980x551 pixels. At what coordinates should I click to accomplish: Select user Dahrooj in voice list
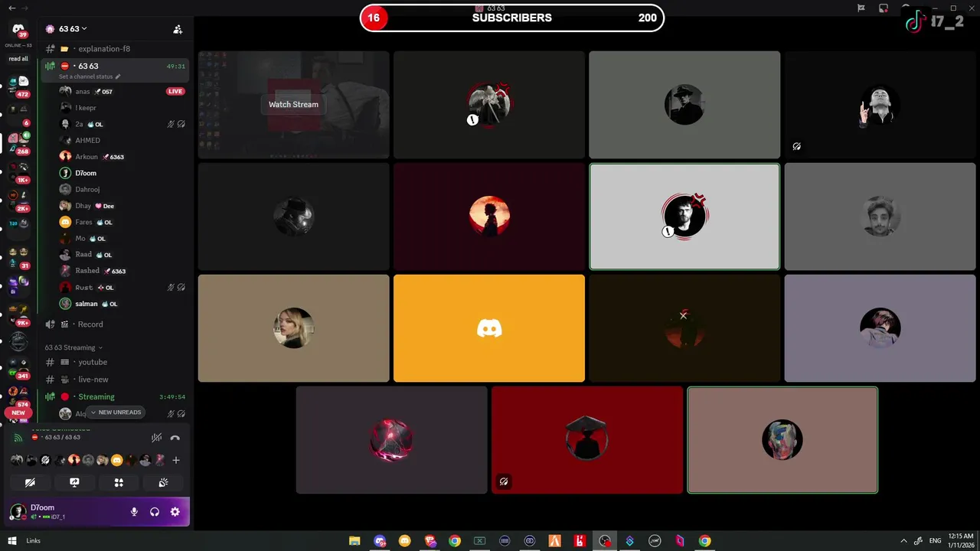pos(122,190)
